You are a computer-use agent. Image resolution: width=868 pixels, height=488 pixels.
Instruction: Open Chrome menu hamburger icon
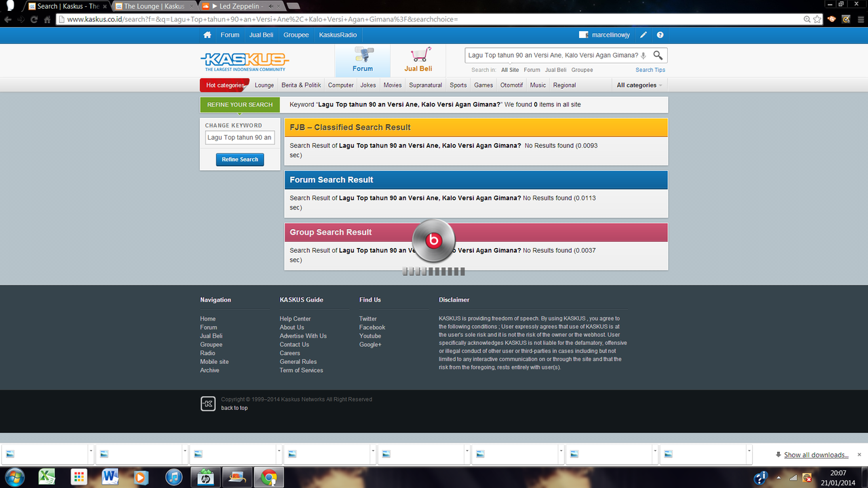click(859, 19)
